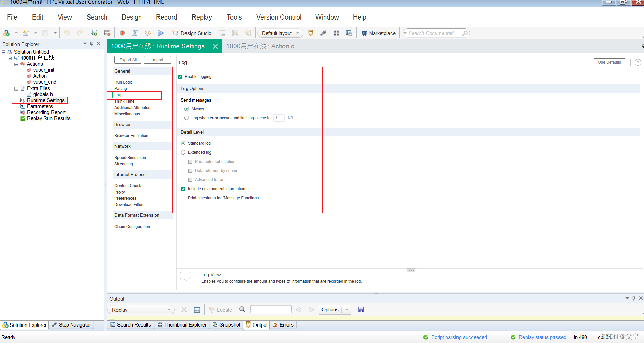This screenshot has width=644, height=343.
Task: Click the Output search magnifier icon
Action: pos(242,310)
